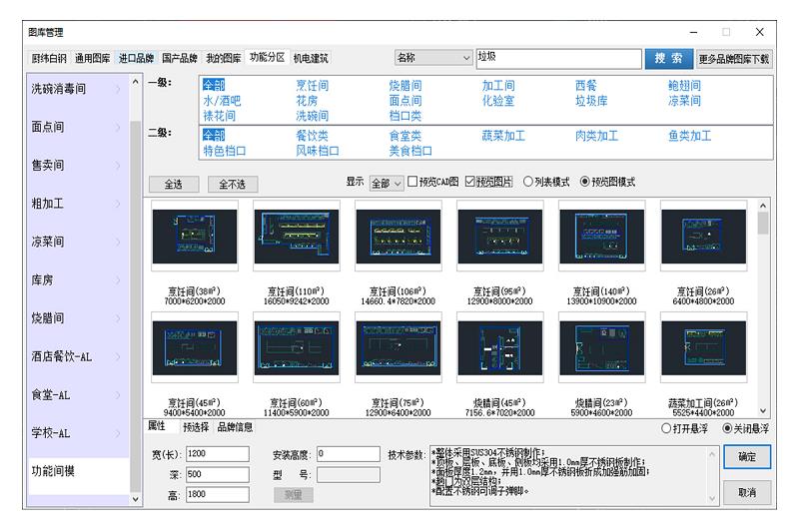The height and width of the screenshot is (532, 799).
Task: Open the 机电建筑 tab
Action: 311,59
